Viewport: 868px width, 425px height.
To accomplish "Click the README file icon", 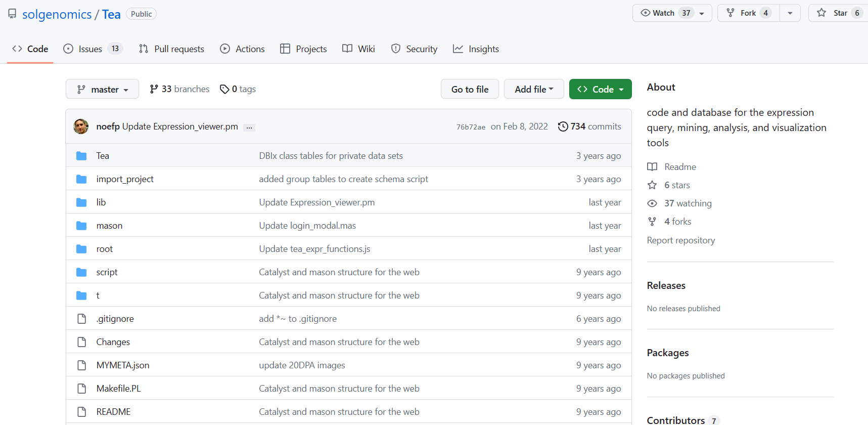I will [81, 412].
